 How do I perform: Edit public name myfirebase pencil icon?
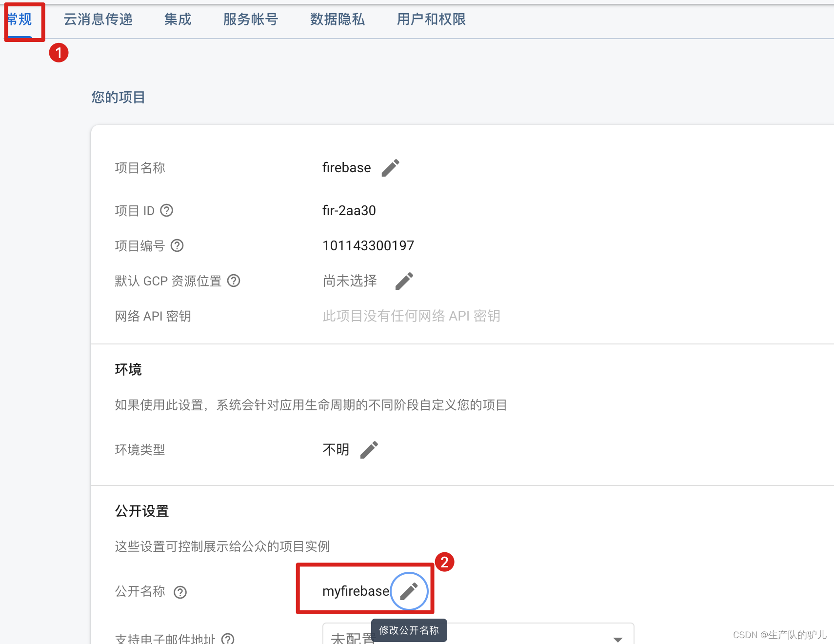pos(409,591)
